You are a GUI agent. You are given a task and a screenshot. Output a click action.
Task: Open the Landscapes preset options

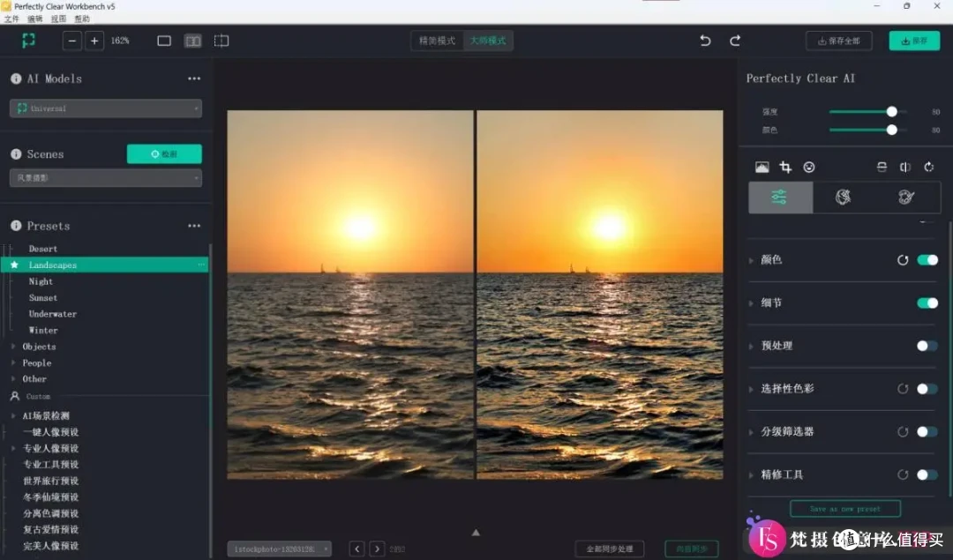click(x=201, y=265)
